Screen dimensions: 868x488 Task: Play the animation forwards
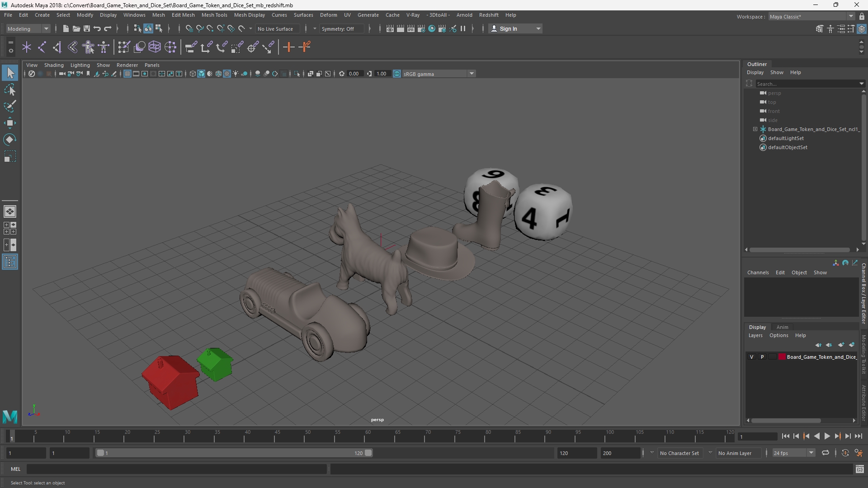click(827, 436)
